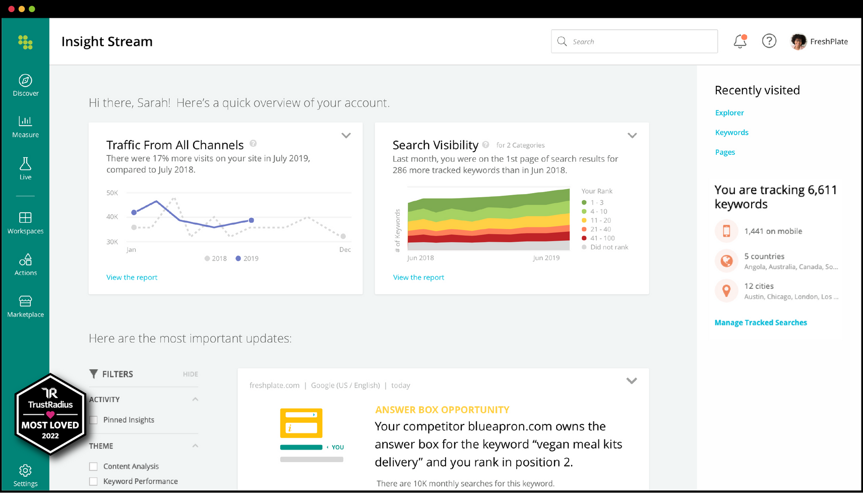This screenshot has height=504, width=863.
Task: Go to the Discover section label
Action: (26, 93)
